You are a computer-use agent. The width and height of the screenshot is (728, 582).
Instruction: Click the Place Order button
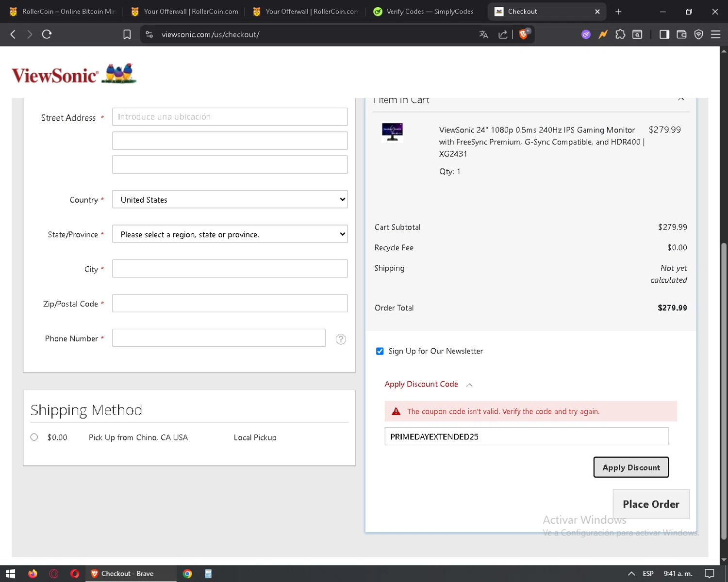tap(651, 504)
